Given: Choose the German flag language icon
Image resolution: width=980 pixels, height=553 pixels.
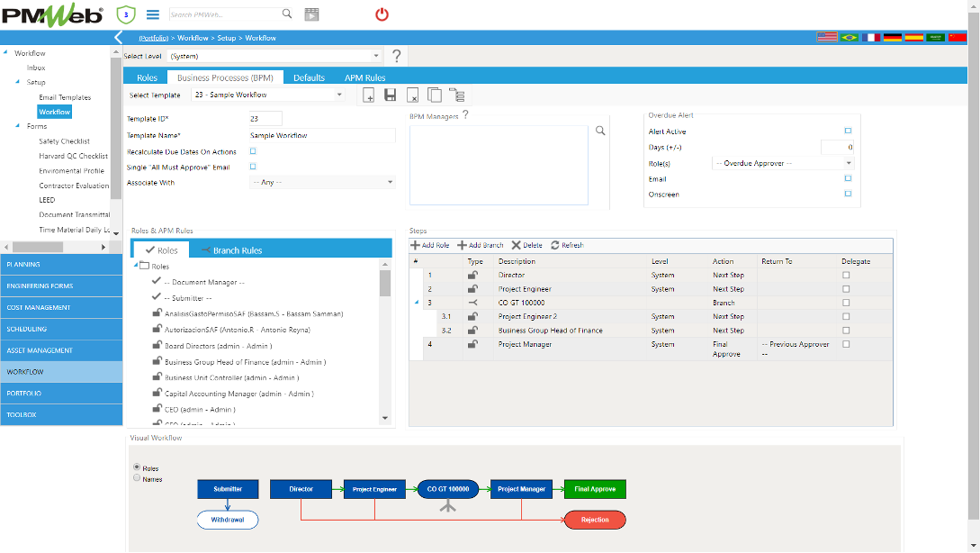Looking at the screenshot, I should click(892, 38).
